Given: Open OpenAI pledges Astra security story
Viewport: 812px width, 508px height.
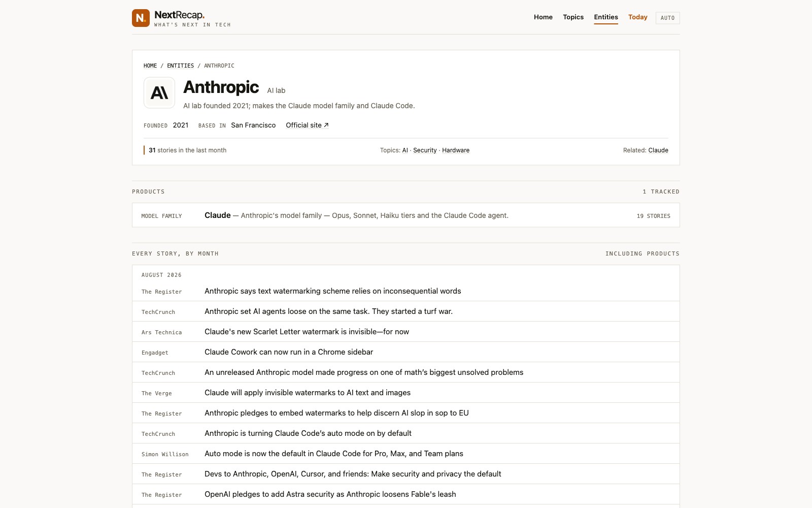Looking at the screenshot, I should (330, 494).
